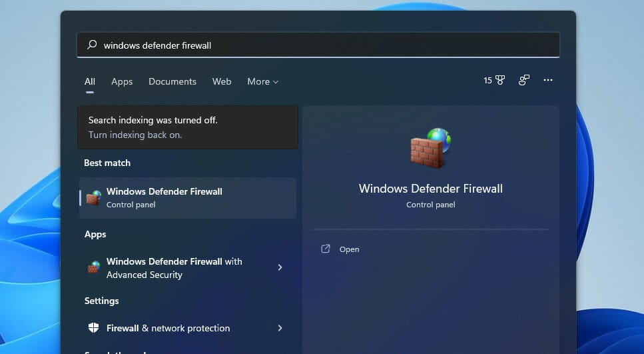Click 'Turn indexing back on' link
This screenshot has width=644, height=354.
point(135,135)
